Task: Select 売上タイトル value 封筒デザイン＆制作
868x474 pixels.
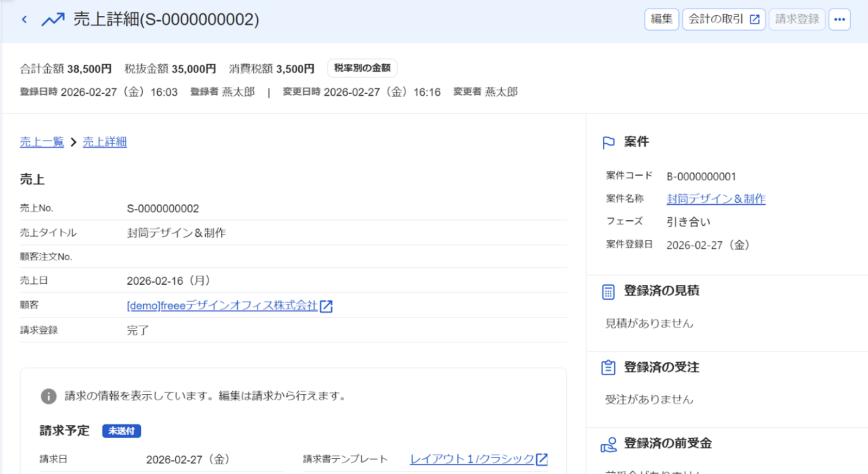Action: pos(176,233)
